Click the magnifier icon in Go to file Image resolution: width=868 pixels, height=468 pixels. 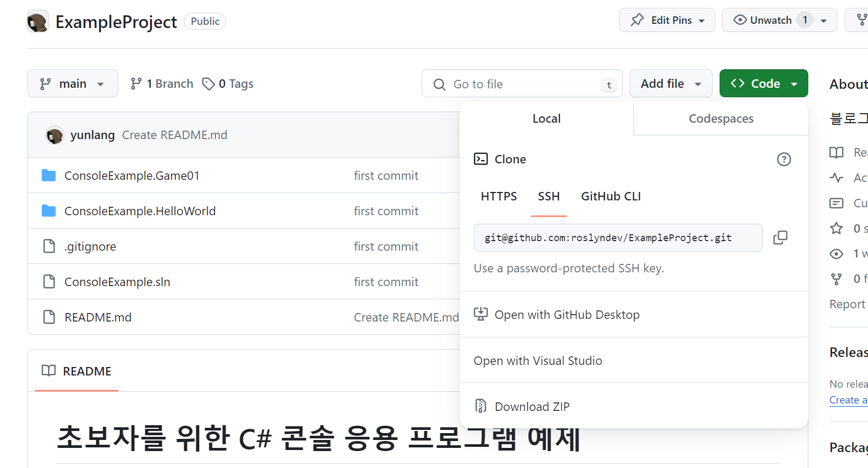(439, 84)
